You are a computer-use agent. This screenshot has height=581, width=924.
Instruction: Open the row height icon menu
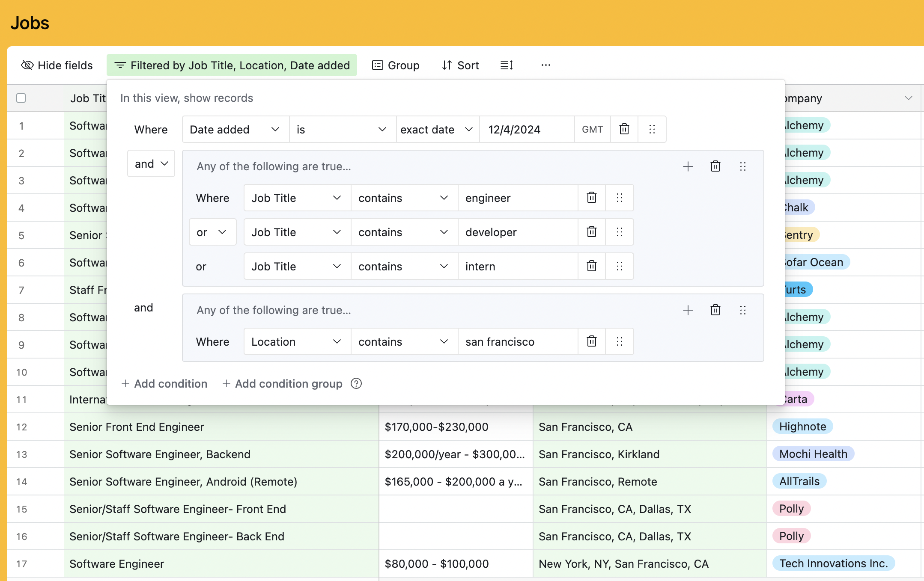(x=507, y=65)
